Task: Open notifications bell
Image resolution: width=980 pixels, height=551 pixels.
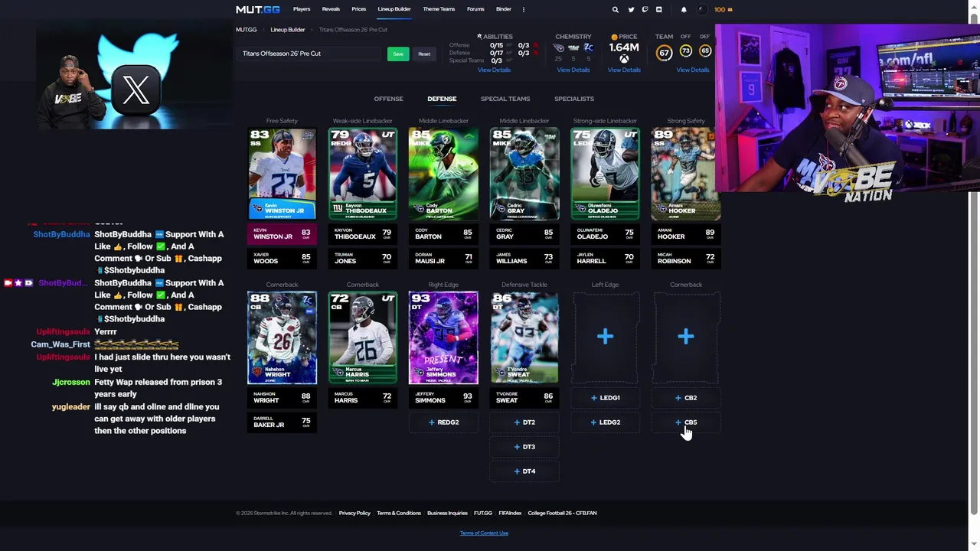Action: click(684, 9)
